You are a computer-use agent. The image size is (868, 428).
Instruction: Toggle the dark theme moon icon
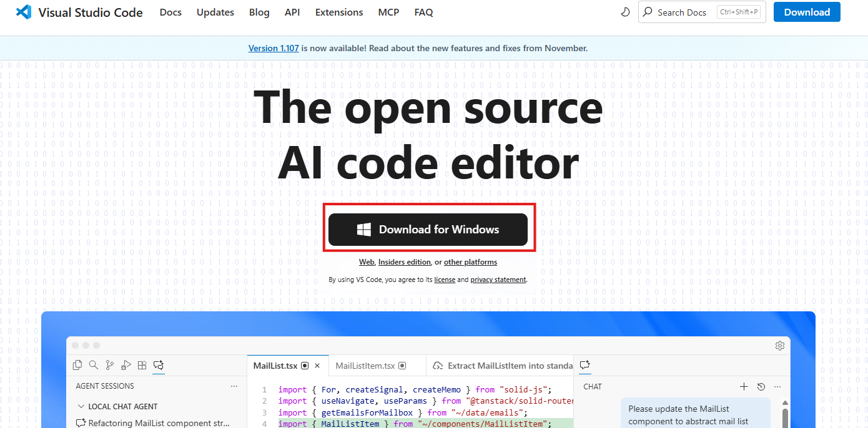(625, 12)
